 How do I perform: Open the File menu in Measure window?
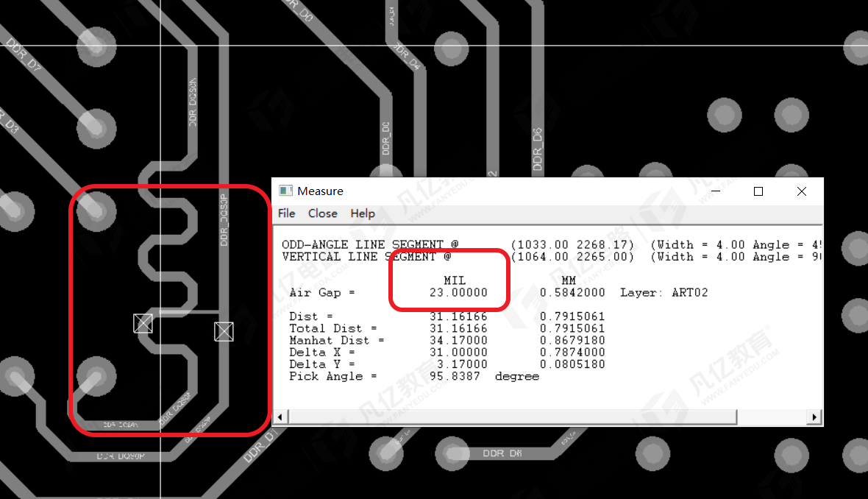point(286,213)
